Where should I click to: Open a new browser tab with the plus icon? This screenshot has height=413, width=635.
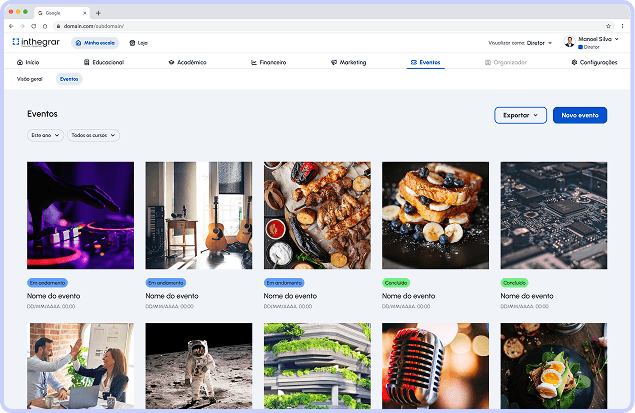pos(98,12)
